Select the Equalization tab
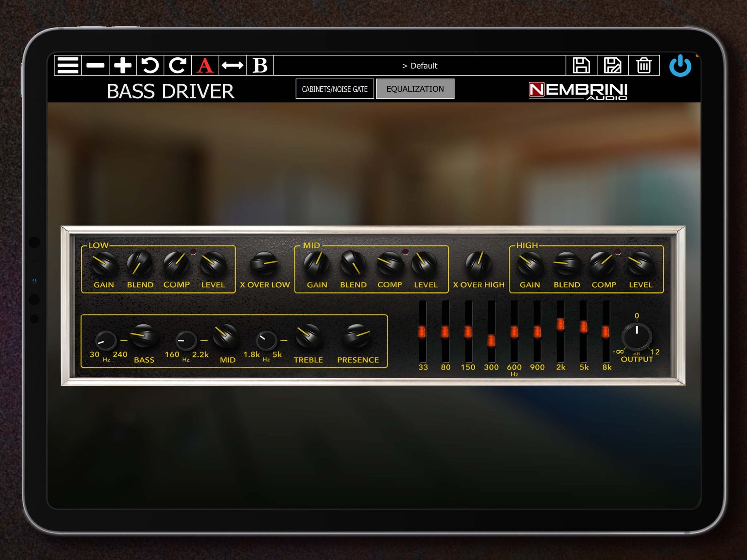Image resolution: width=747 pixels, height=560 pixels. tap(415, 89)
